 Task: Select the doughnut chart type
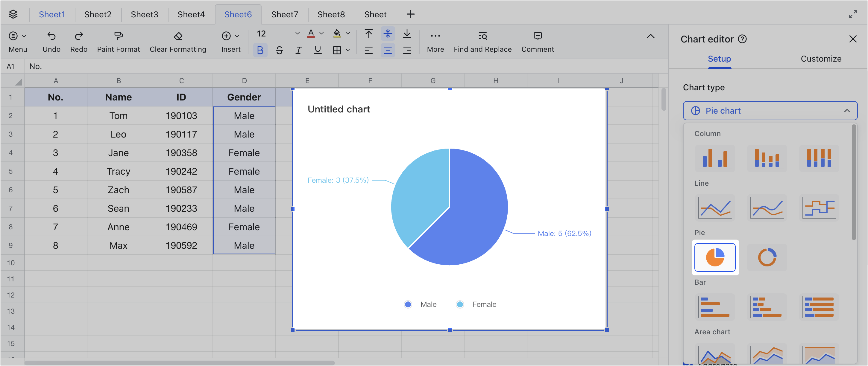click(x=767, y=257)
